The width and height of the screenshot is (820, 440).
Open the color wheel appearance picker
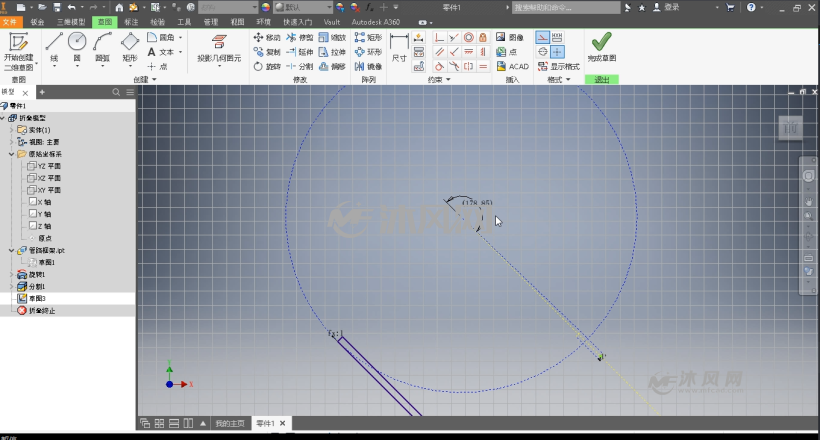266,7
